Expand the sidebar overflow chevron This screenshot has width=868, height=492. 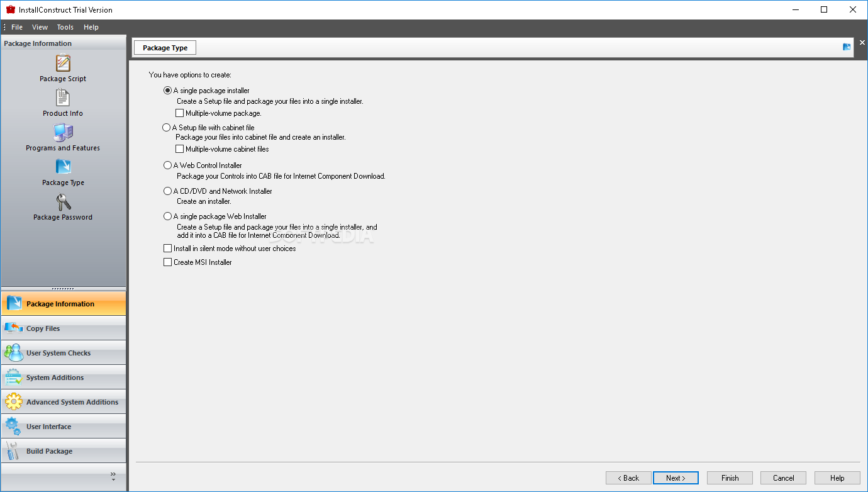click(113, 476)
